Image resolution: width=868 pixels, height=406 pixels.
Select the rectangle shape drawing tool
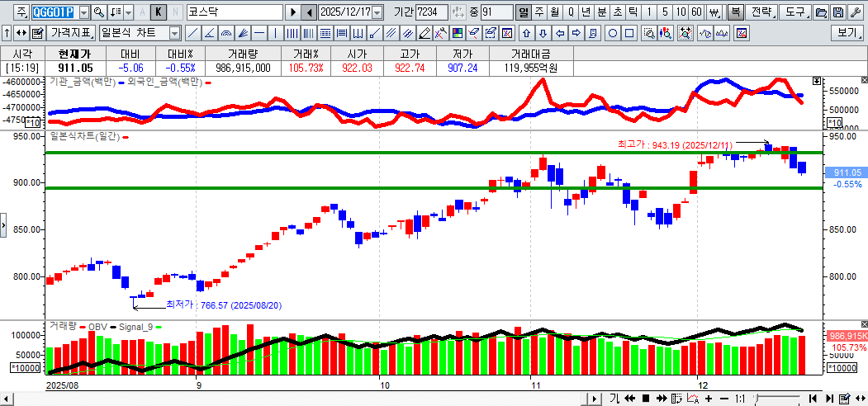[x=629, y=33]
